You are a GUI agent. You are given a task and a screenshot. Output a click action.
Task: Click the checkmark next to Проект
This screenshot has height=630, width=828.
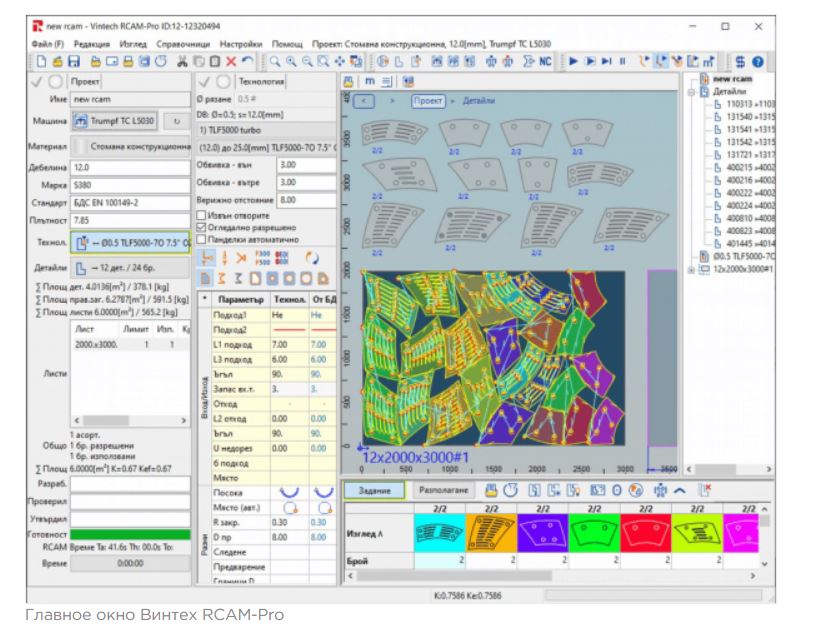pos(36,82)
